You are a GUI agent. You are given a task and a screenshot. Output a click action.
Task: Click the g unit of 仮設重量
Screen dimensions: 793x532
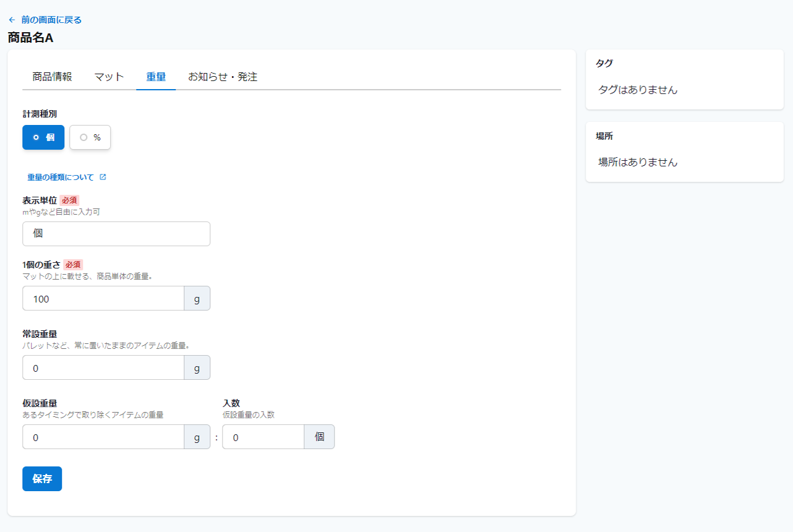pyautogui.click(x=197, y=437)
